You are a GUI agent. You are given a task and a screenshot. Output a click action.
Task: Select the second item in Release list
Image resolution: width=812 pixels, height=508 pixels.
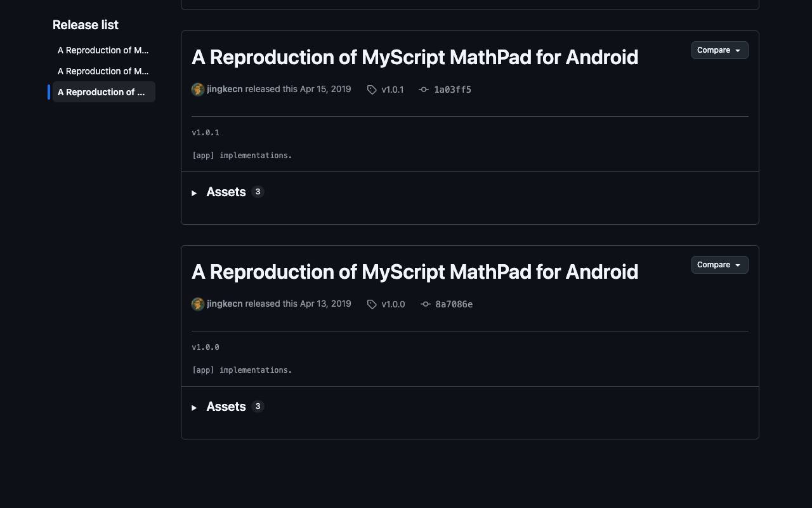(103, 71)
